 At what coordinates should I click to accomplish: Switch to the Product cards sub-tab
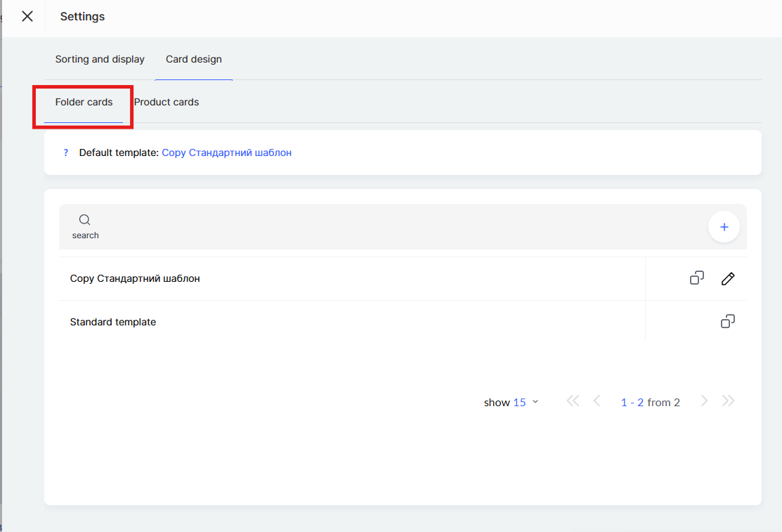coord(167,103)
